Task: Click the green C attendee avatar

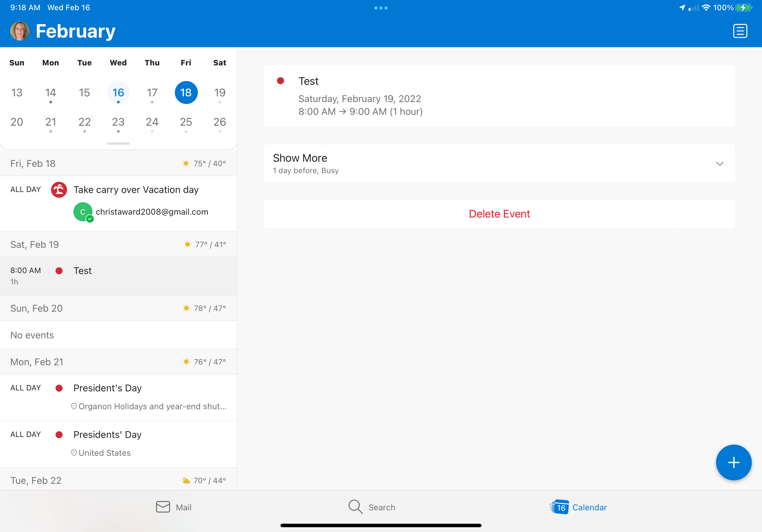Action: 83,211
